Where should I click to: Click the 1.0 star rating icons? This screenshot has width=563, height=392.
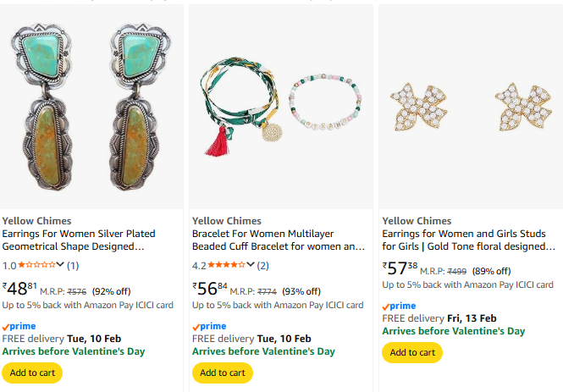36,265
